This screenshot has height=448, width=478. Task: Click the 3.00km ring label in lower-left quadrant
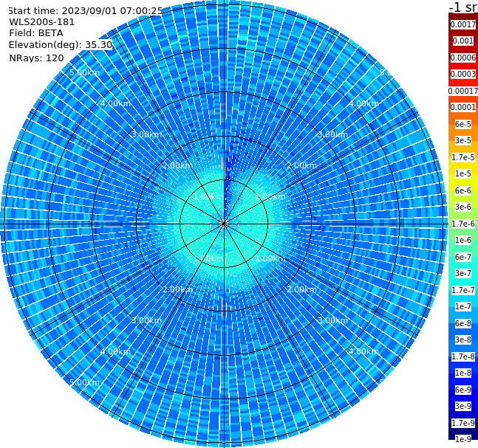[146, 320]
